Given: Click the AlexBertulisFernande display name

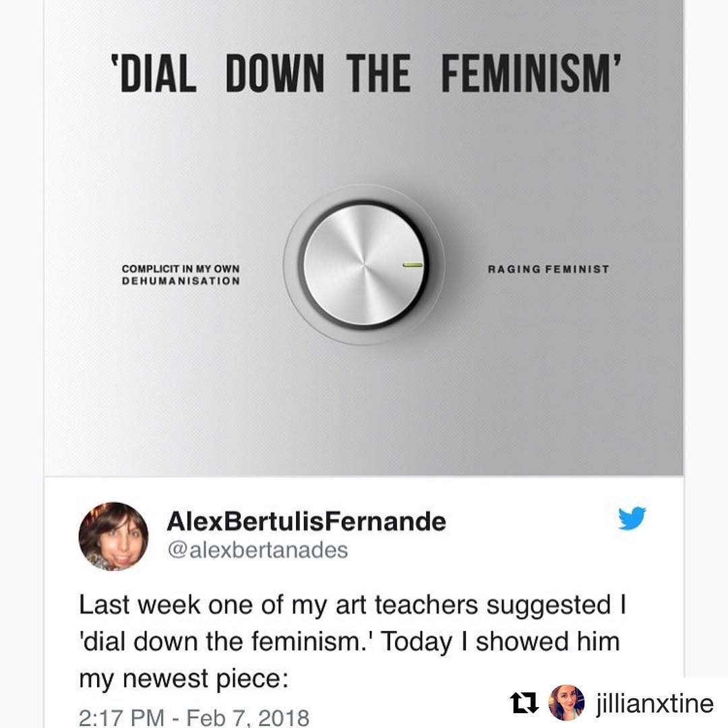Looking at the screenshot, I should 307,521.
